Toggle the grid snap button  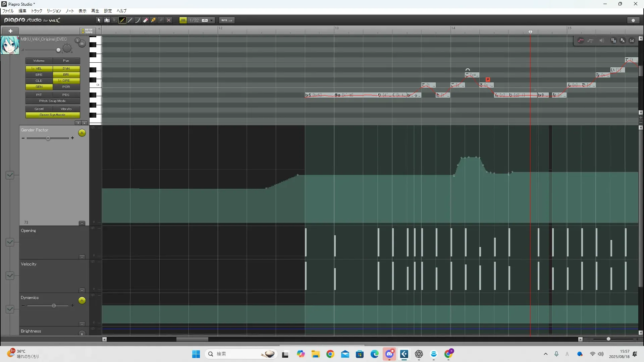[x=183, y=20]
